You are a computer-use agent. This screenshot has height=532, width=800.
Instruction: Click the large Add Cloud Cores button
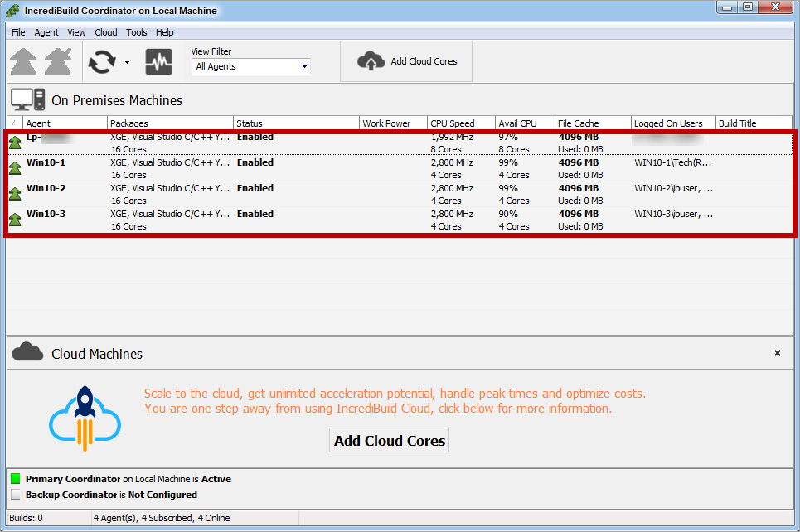click(390, 440)
